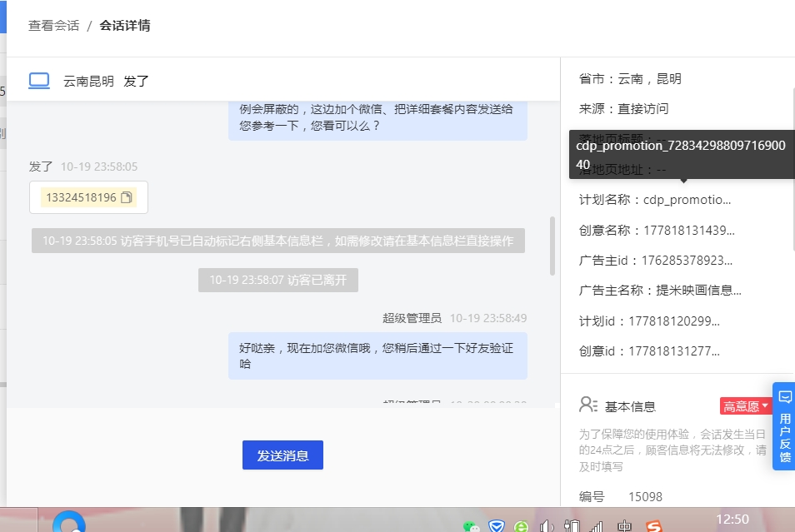The height and width of the screenshot is (532, 795).
Task: Click the power plug tray icon
Action: tap(572, 526)
